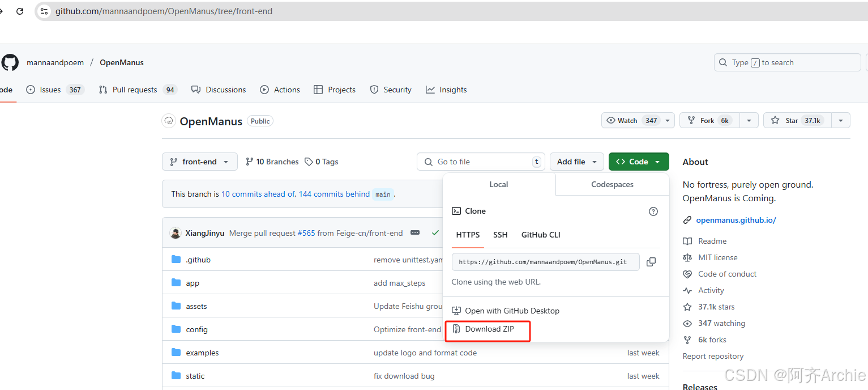Toggle the green Code dropdown button

click(x=639, y=162)
